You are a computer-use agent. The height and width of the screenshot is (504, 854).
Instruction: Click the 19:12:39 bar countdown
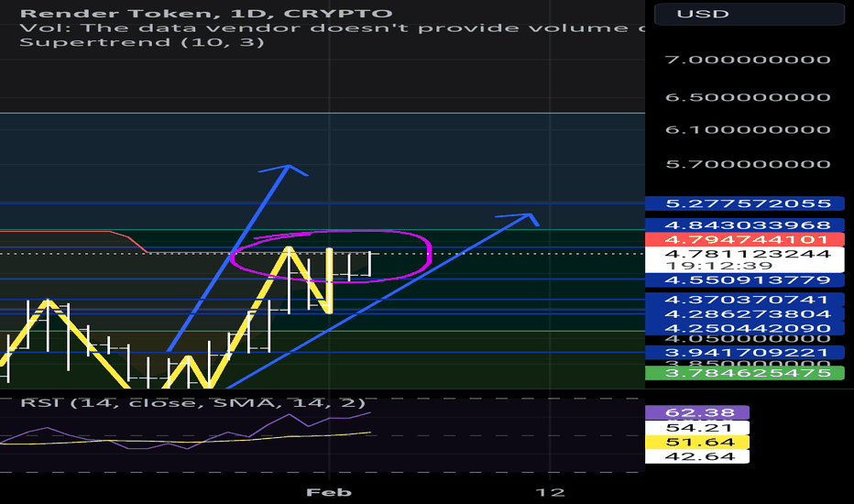[719, 266]
